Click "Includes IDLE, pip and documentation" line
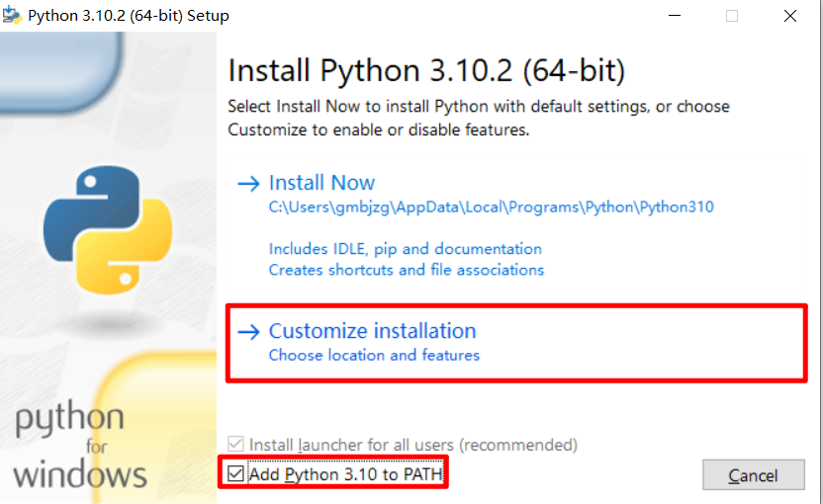Viewport: 823px width, 504px height. (405, 249)
